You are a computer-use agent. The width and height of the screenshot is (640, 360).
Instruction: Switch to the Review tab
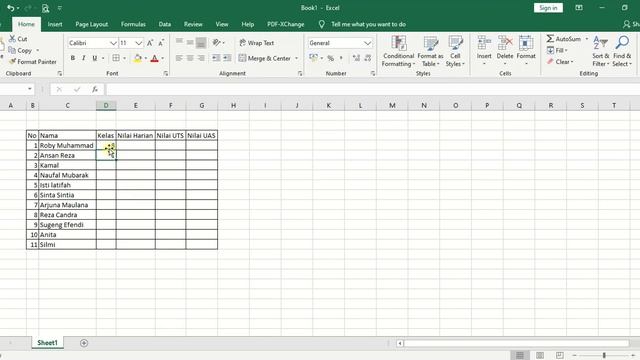pyautogui.click(x=193, y=24)
